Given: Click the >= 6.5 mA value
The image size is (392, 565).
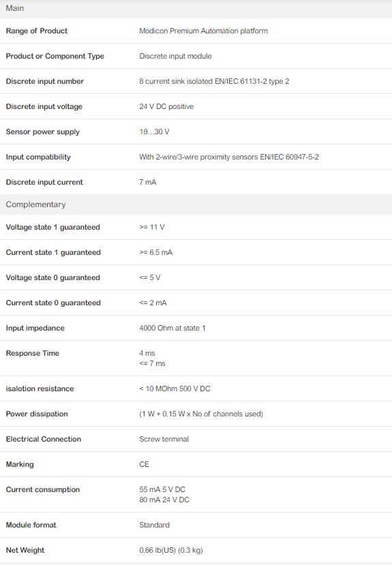Looking at the screenshot, I should pos(155,253).
